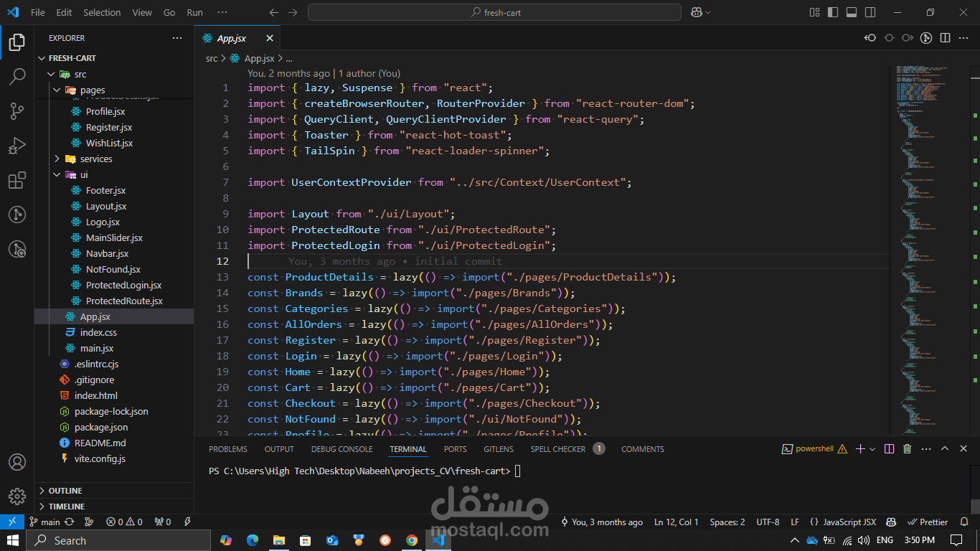Open the Run and Debug view
The image size is (980, 551).
click(x=17, y=146)
